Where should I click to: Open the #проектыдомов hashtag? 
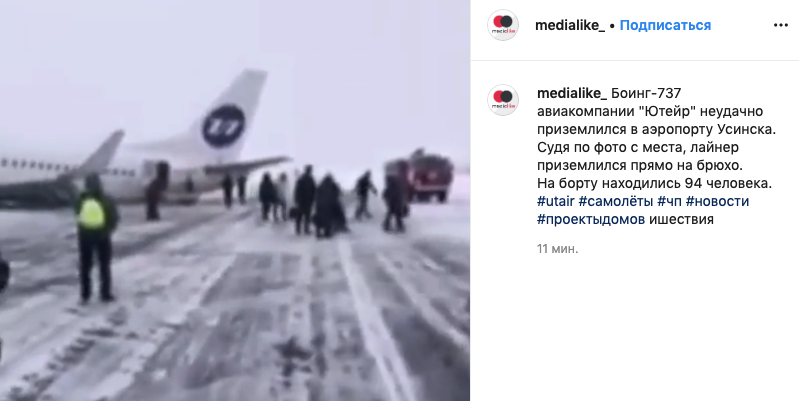(591, 220)
